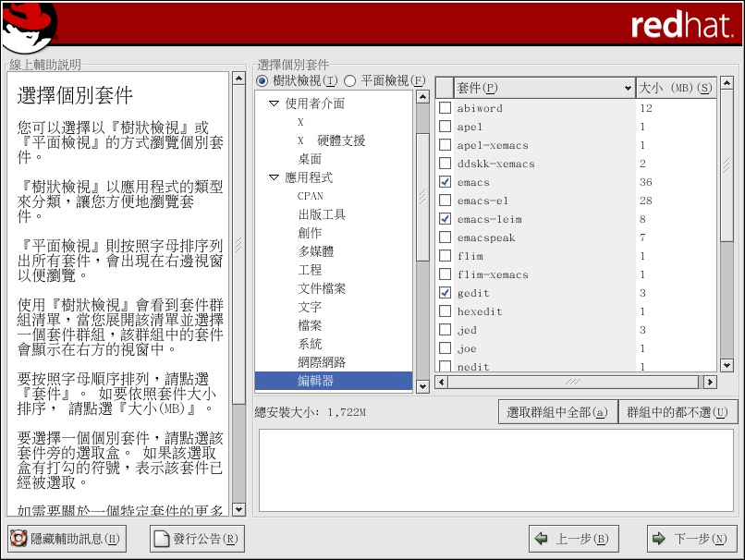Click the left arrow icon for 上一步
745x560 pixels.
542,539
